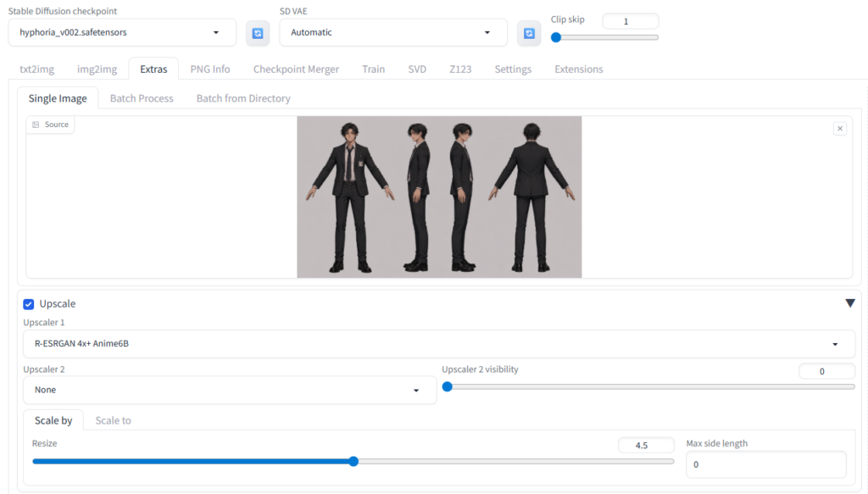Switch to the txt2img tab
The height and width of the screenshot is (494, 868).
(x=36, y=69)
